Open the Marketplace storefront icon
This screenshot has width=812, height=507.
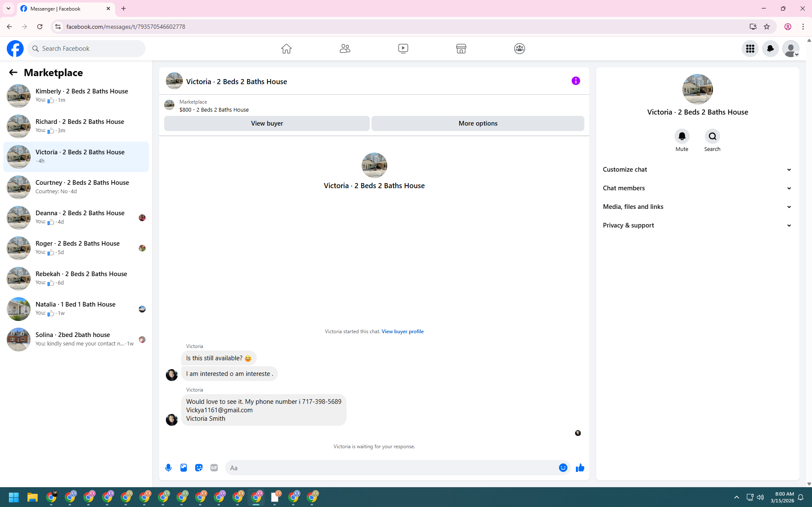(461, 49)
